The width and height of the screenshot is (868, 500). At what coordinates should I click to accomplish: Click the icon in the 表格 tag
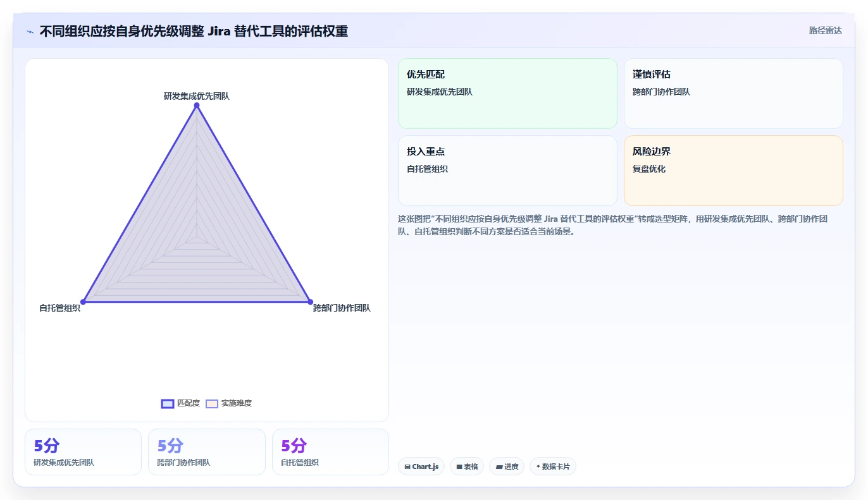pyautogui.click(x=459, y=467)
